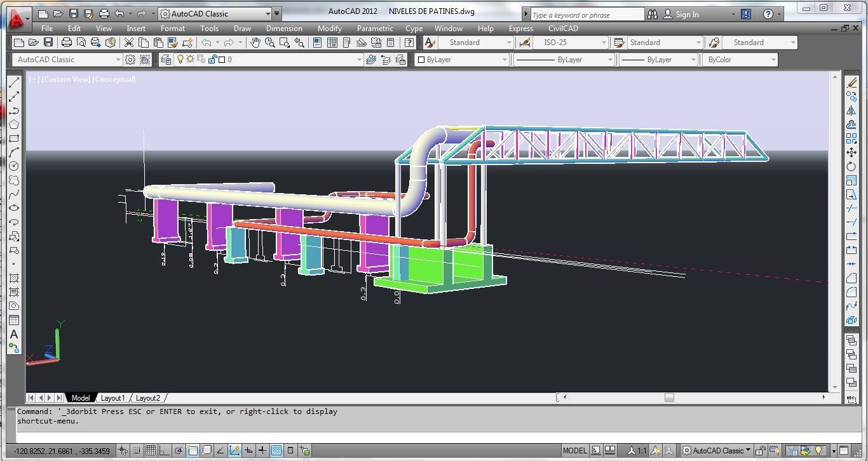Choose the Multiline Text tool

[x=14, y=334]
